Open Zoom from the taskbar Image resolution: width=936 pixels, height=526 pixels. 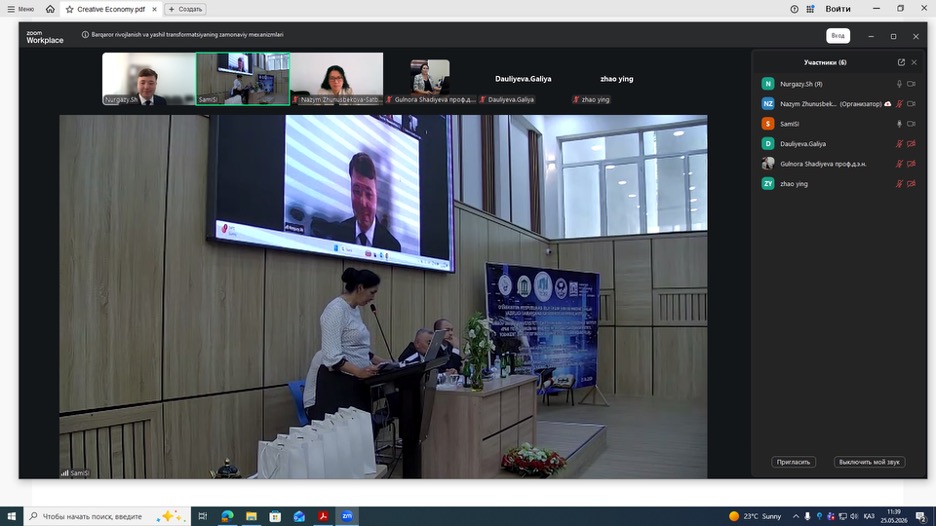pyautogui.click(x=347, y=516)
